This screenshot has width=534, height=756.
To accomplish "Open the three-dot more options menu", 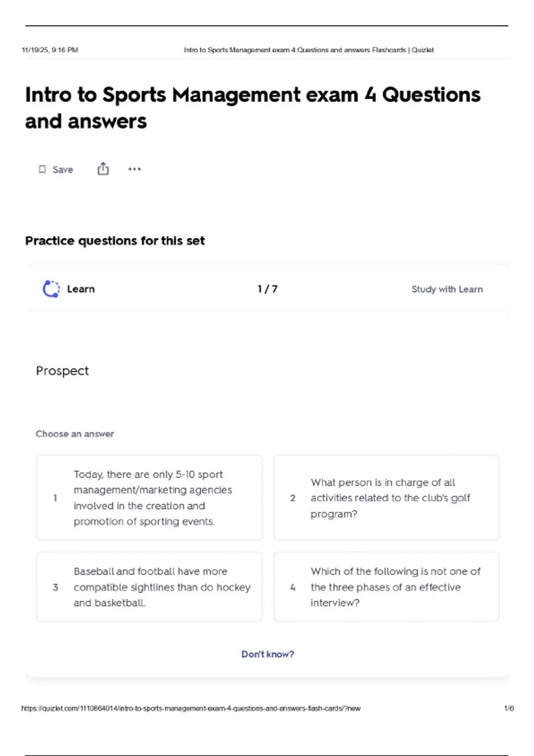I will (x=134, y=169).
